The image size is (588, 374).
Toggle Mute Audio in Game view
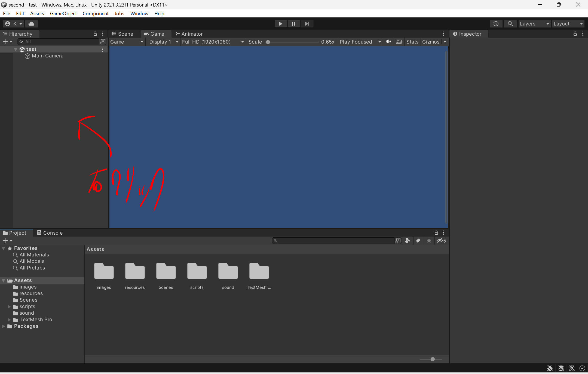pos(388,42)
